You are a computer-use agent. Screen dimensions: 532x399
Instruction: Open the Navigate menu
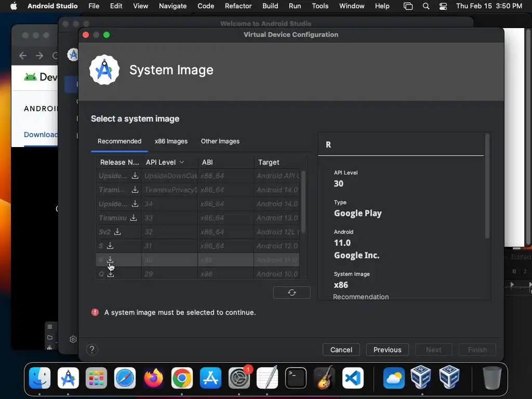(172, 6)
